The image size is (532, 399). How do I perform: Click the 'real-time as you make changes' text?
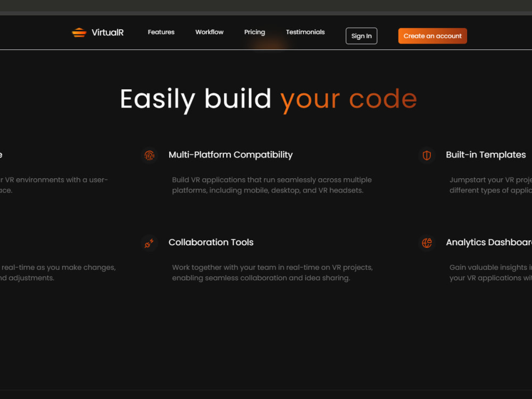pyautogui.click(x=58, y=272)
